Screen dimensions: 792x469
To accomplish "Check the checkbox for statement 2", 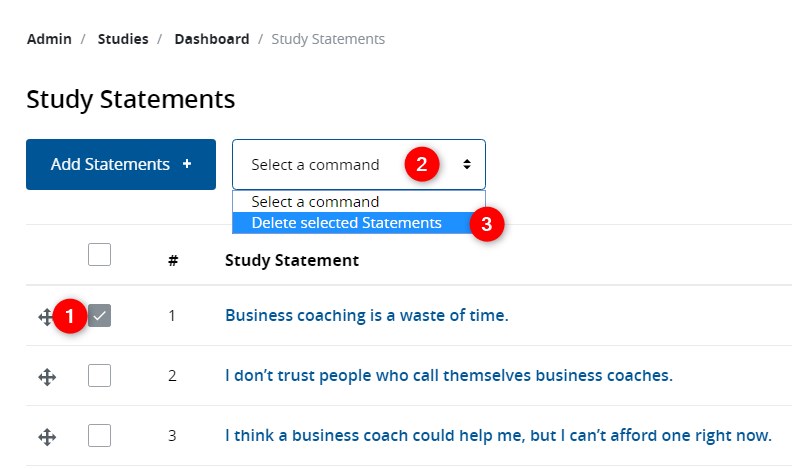I will [99, 376].
